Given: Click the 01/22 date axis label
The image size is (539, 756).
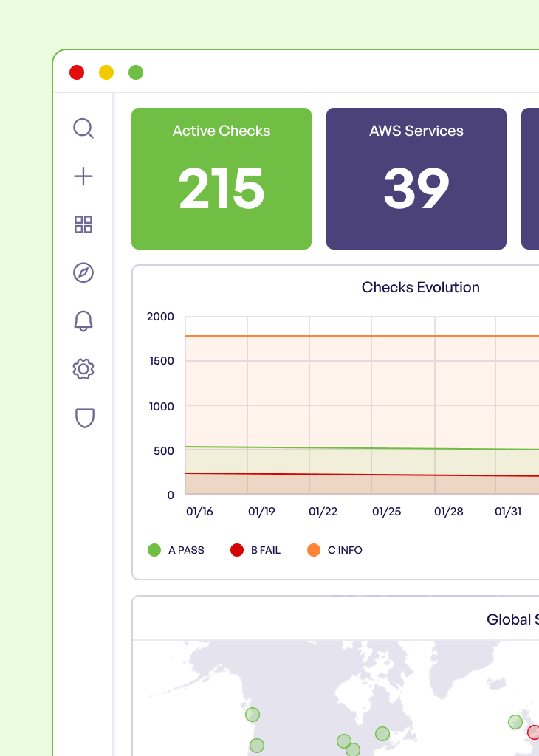Looking at the screenshot, I should coord(323,512).
